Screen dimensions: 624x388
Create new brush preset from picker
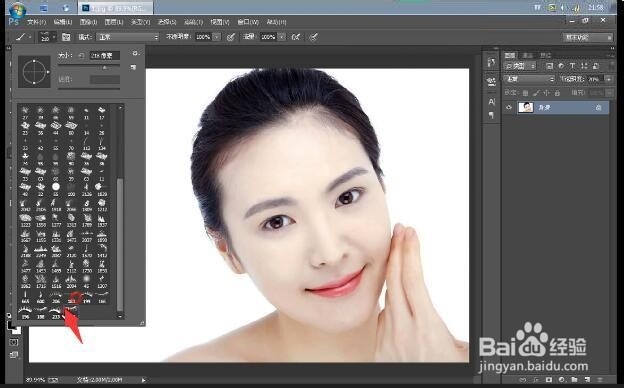click(x=133, y=68)
